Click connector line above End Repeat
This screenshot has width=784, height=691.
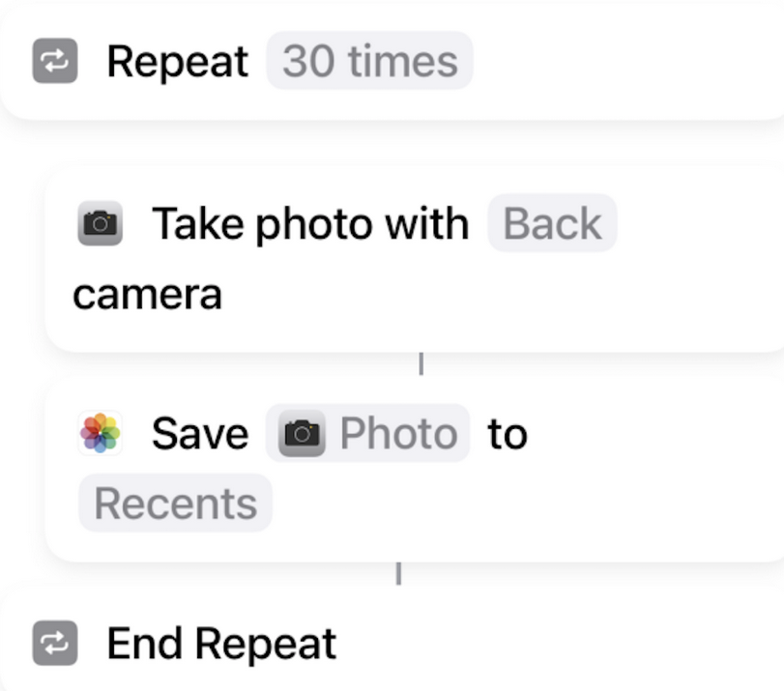coord(399,573)
